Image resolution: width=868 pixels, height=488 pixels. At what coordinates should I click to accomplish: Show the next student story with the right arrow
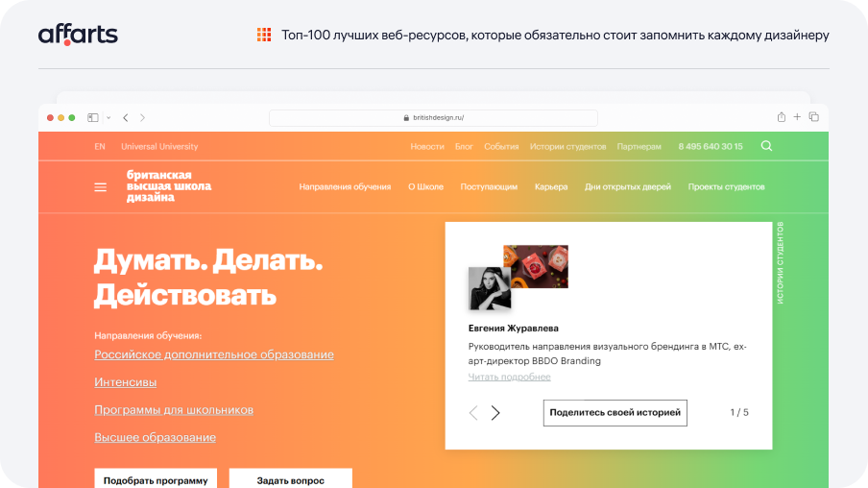coord(495,413)
